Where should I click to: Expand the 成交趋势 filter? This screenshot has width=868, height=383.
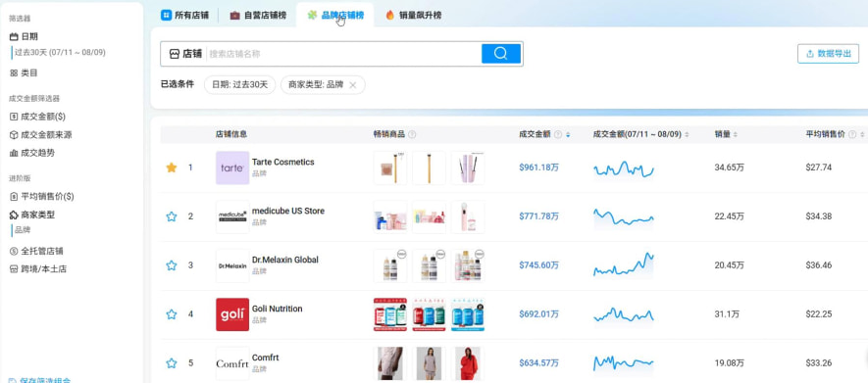coord(32,153)
